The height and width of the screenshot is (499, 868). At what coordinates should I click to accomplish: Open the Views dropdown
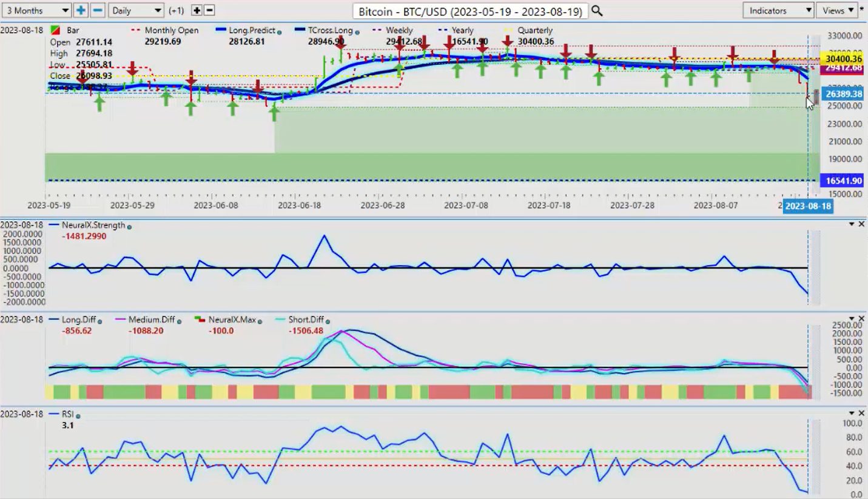[x=836, y=10]
